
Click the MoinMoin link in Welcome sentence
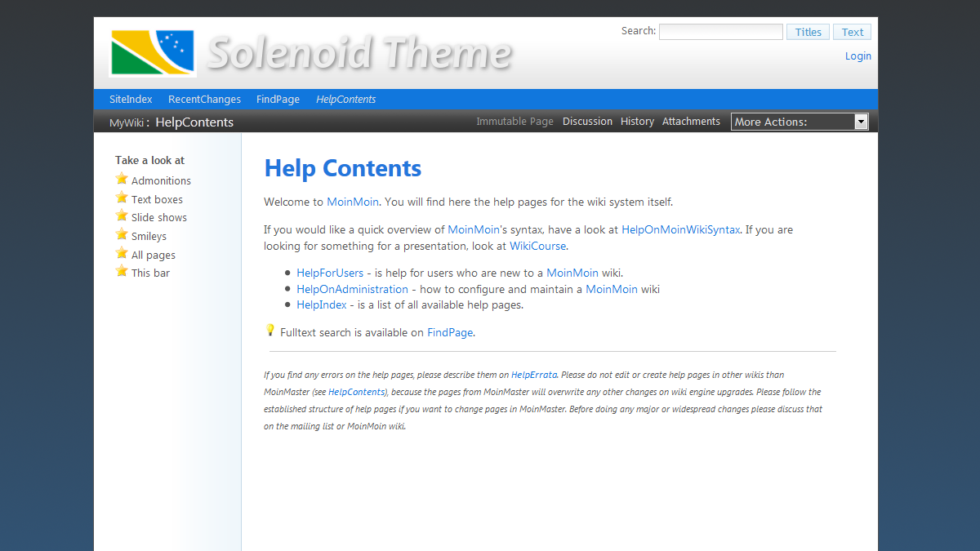[353, 202]
